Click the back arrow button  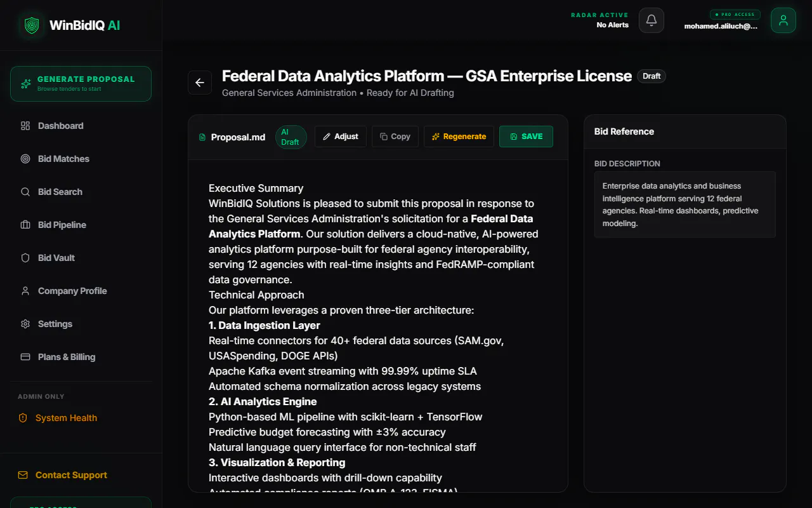point(200,83)
